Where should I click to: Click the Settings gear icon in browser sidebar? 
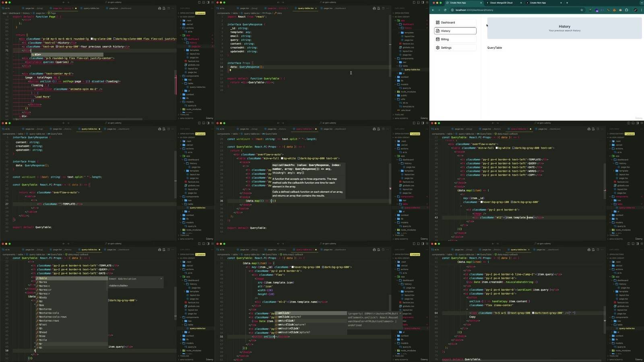pyautogui.click(x=438, y=48)
